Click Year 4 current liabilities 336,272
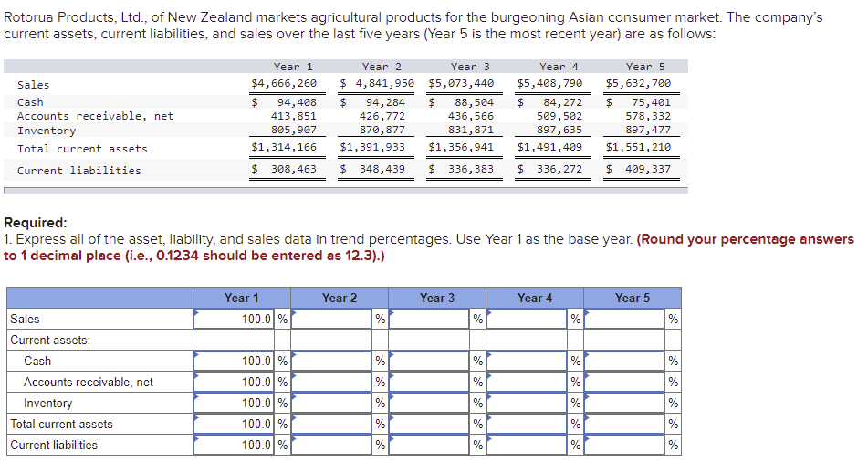The width and height of the screenshot is (868, 462). (x=559, y=168)
